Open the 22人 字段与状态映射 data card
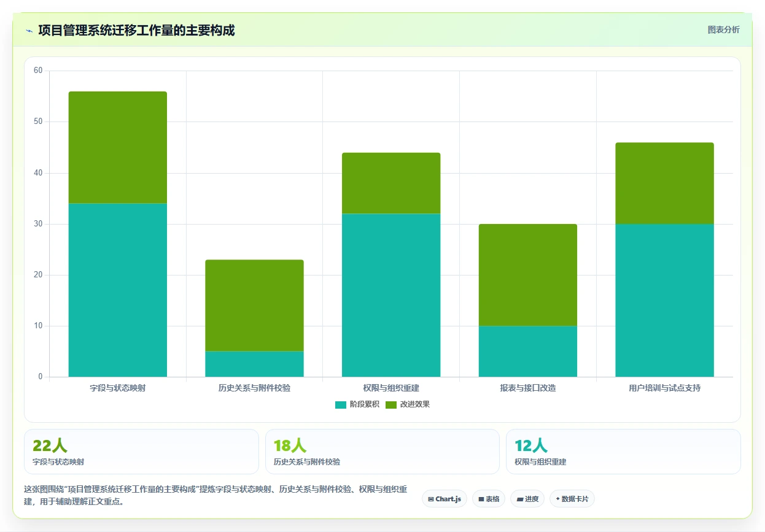Viewport: 765px width, 532px height. [x=141, y=452]
